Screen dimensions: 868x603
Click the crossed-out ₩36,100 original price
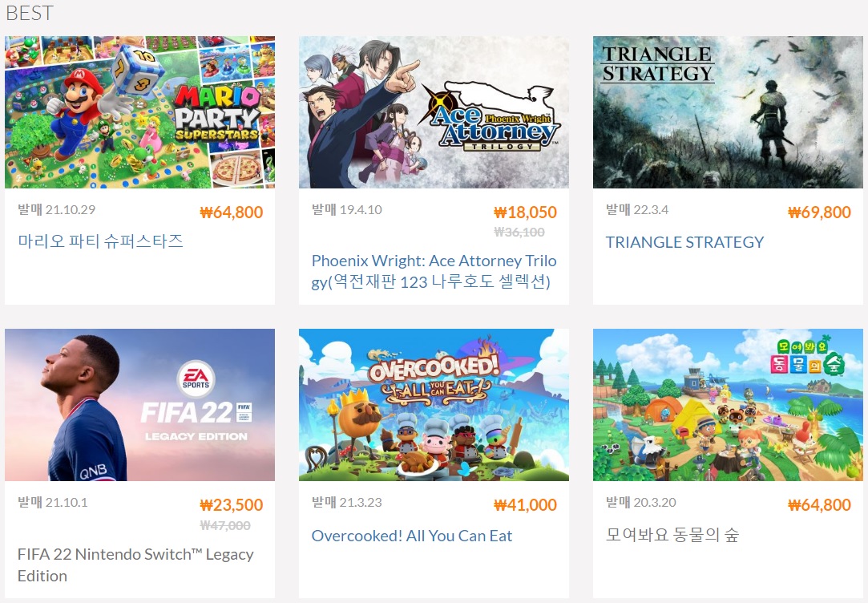coord(519,232)
